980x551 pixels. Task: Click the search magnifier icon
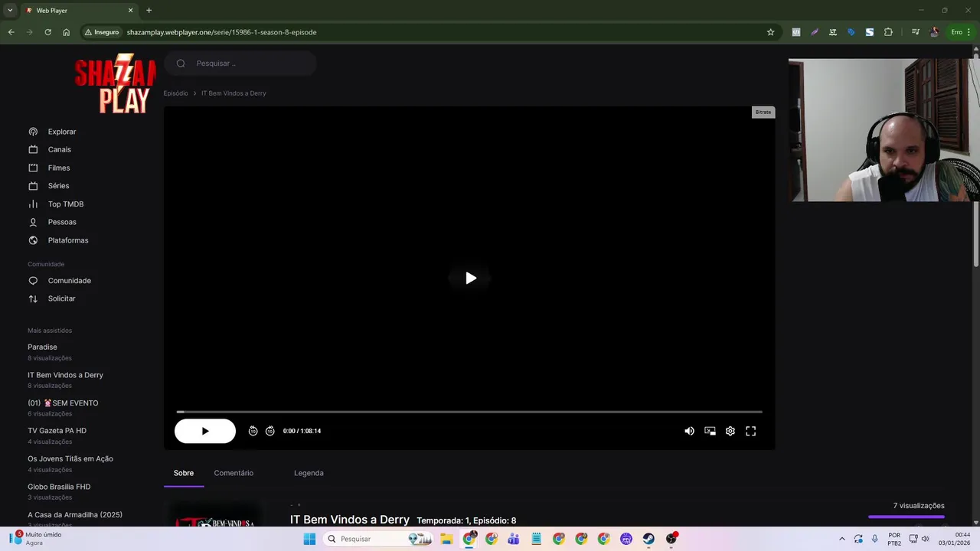tap(181, 64)
